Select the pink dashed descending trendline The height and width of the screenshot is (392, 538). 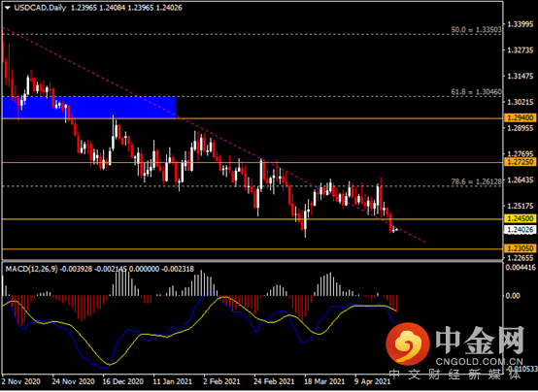[x=213, y=134]
